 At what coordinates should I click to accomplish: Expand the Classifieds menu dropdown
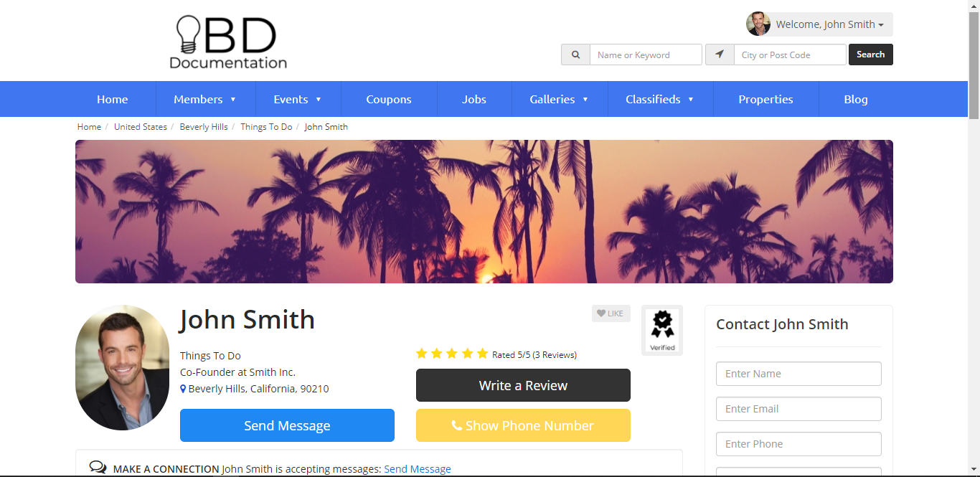pyautogui.click(x=660, y=99)
